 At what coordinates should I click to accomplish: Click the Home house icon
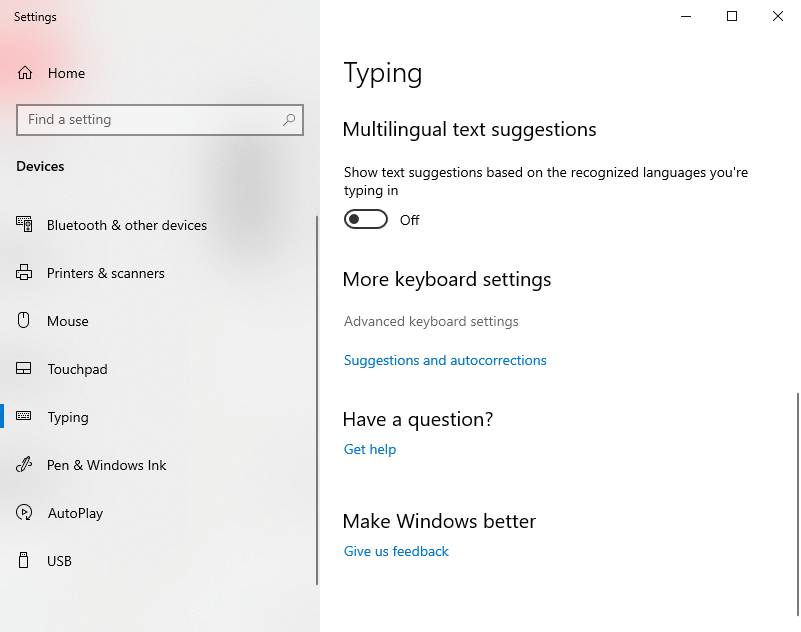[25, 73]
